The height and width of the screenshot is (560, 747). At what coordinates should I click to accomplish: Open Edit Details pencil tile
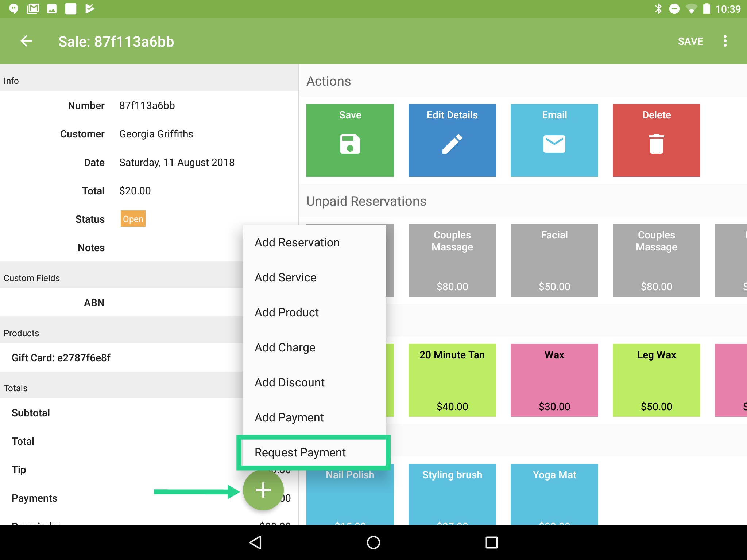click(452, 140)
